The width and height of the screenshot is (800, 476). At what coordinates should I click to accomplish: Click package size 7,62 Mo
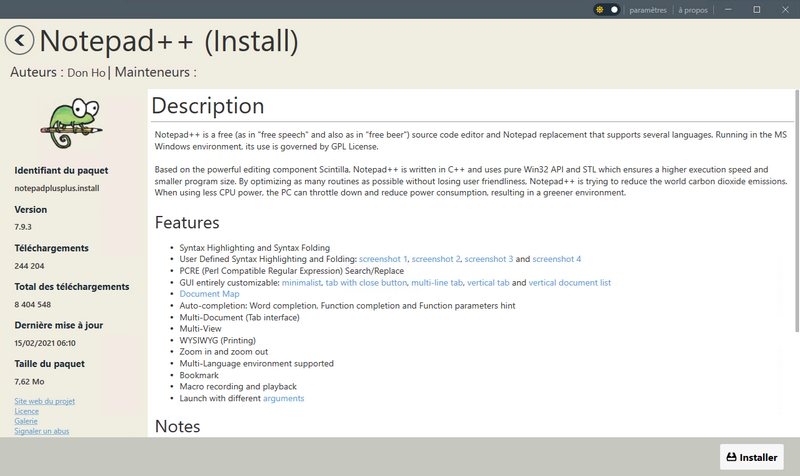pos(29,382)
